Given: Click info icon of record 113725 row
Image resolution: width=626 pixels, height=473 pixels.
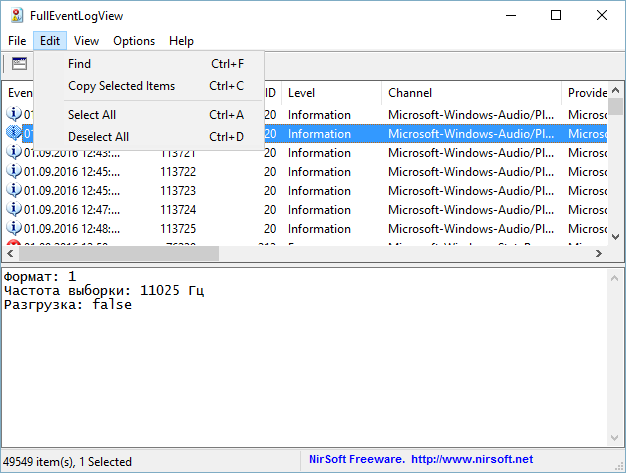Looking at the screenshot, I should coord(14,229).
